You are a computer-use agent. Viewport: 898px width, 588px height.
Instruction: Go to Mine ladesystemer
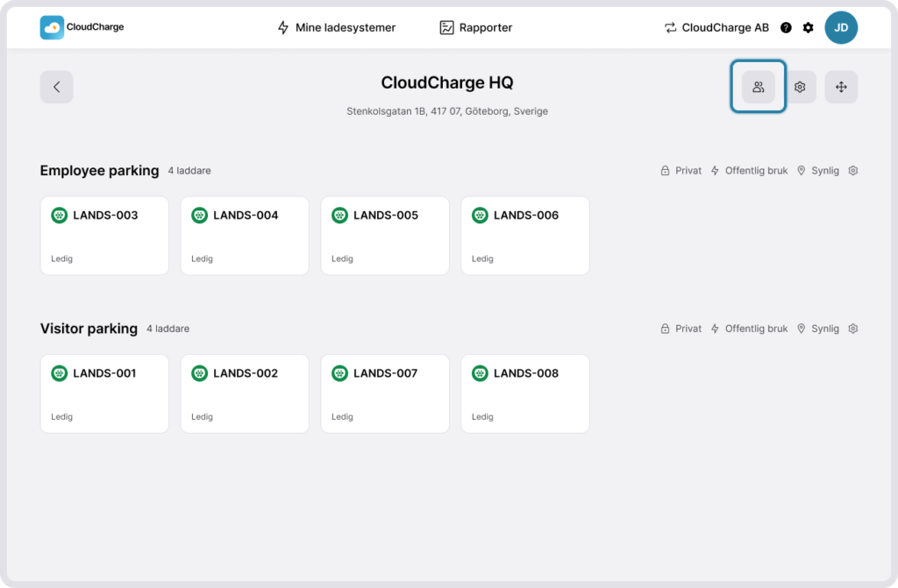tap(336, 28)
